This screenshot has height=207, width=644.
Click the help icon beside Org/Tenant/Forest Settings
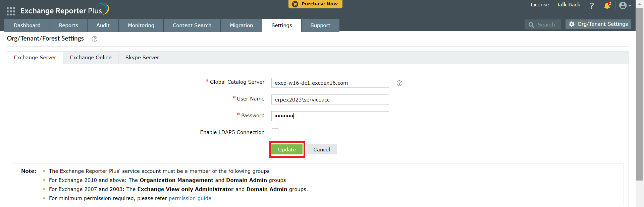pyautogui.click(x=95, y=39)
